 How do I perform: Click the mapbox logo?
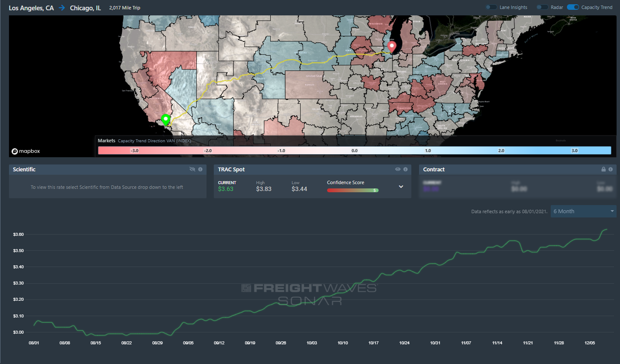coord(26,151)
